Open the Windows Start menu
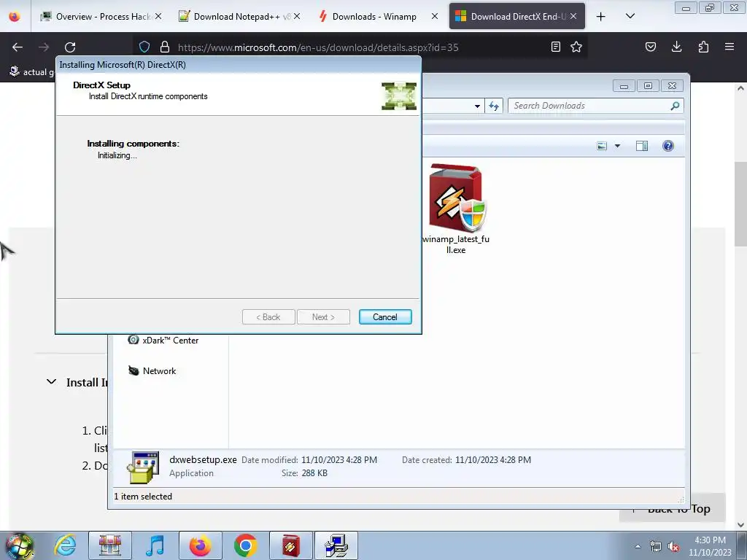 20,545
